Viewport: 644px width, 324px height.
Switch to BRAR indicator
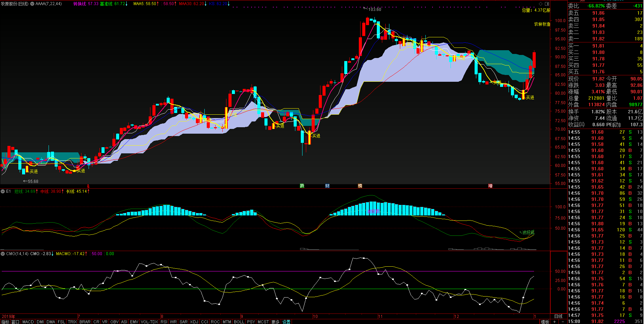pos(85,322)
